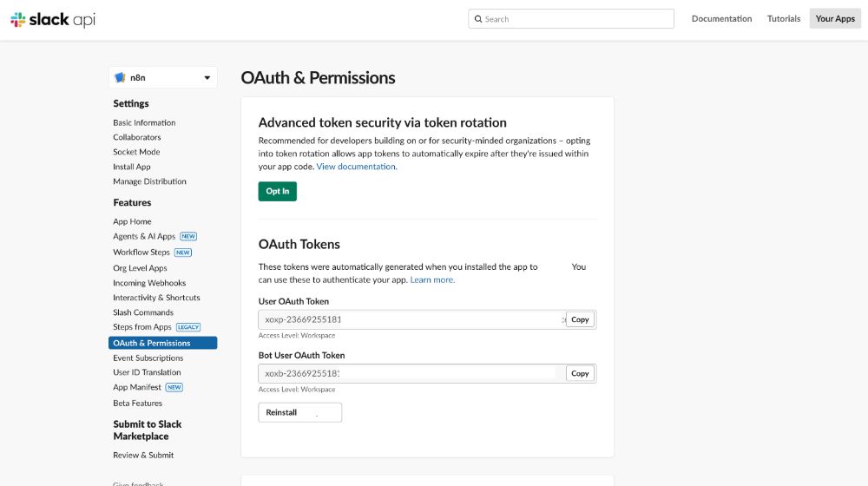Click the n8n app icon
The width and height of the screenshot is (868, 486).
pos(120,77)
